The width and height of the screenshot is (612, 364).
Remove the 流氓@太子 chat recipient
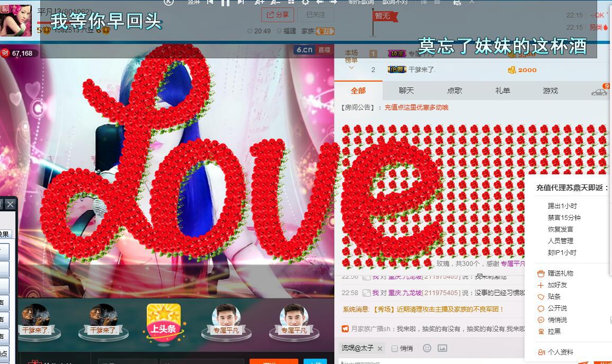[380, 349]
